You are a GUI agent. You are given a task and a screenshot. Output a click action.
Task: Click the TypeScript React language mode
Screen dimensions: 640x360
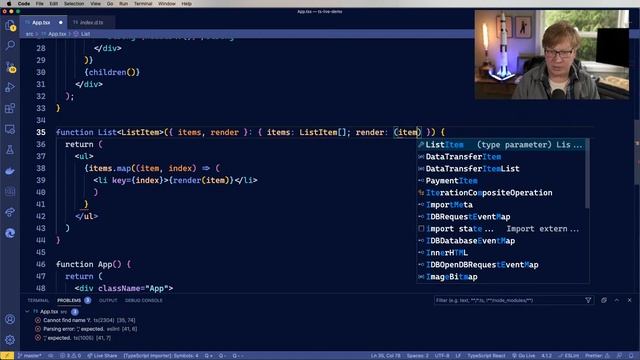tap(486, 356)
